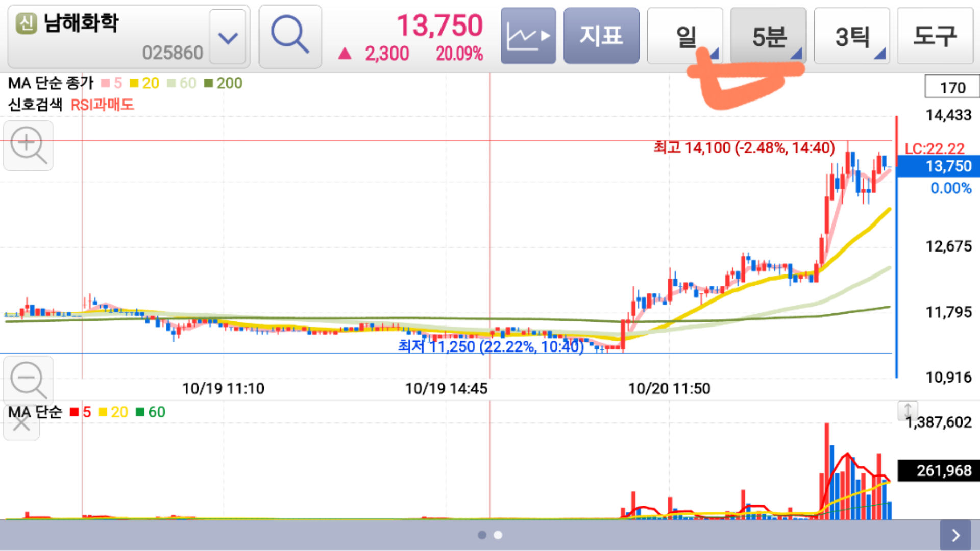Click the 신 badge icon beside 남해화학

[27, 23]
